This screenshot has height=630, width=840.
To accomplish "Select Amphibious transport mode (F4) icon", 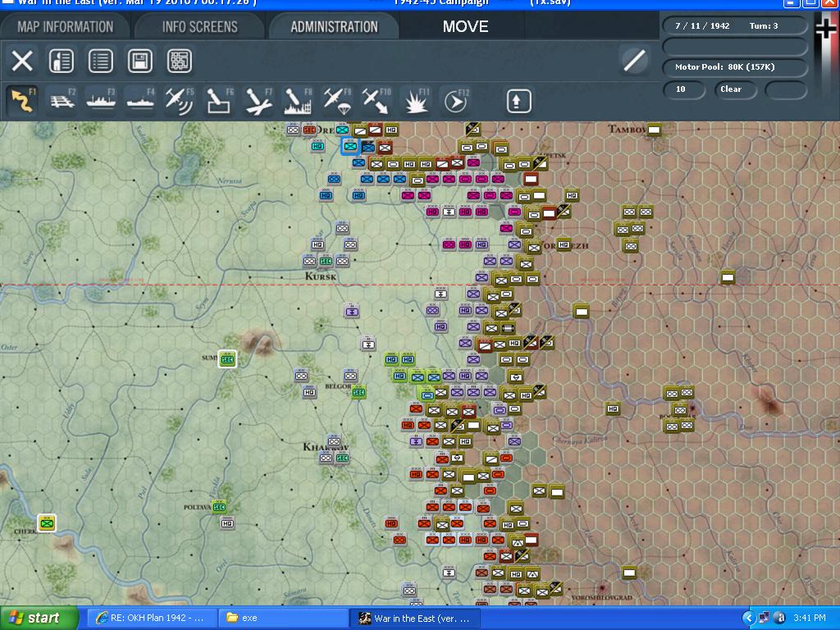I will click(140, 100).
